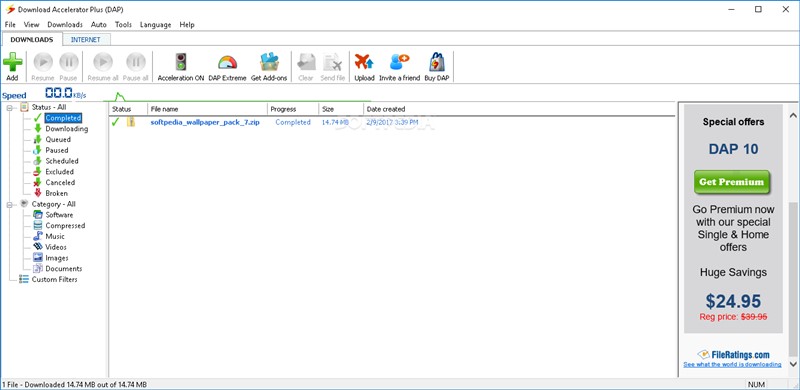Screen dimensions: 800x390
Task: Select the Canceled status filter
Action: coord(60,182)
